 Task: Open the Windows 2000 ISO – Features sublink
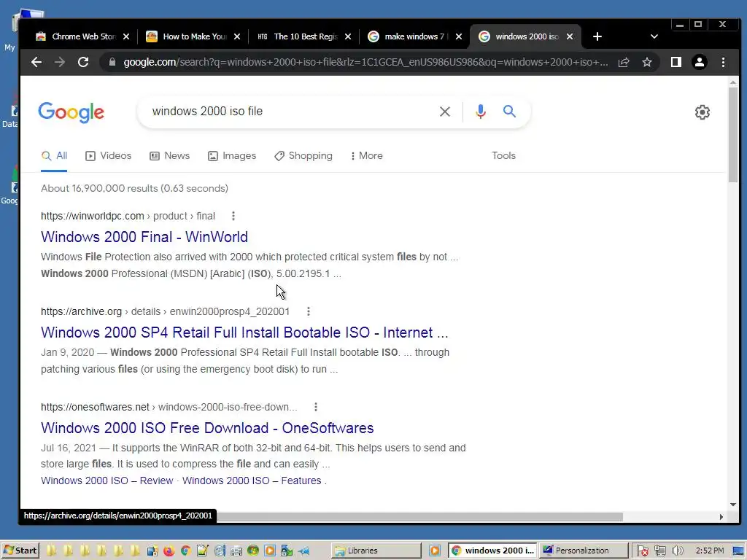[x=252, y=481]
